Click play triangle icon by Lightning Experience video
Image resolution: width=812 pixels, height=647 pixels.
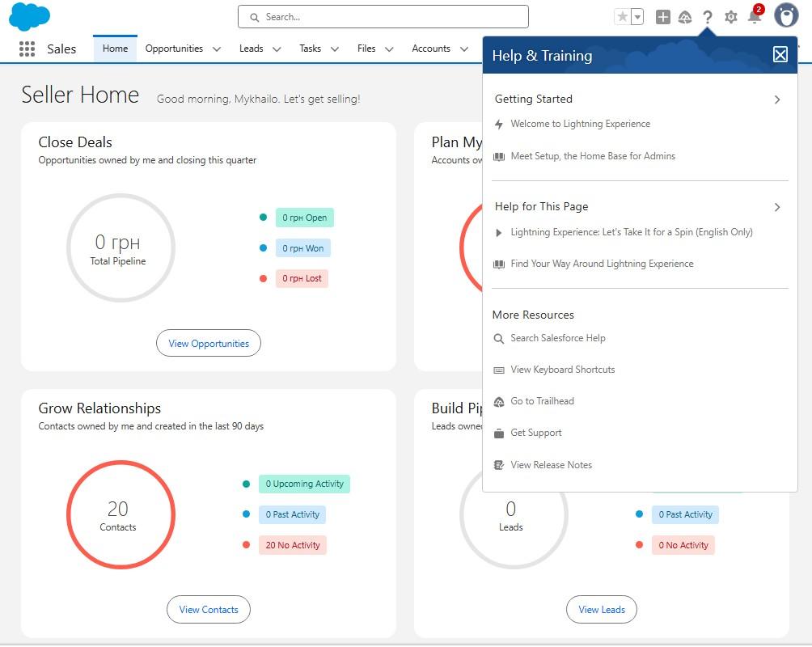tap(499, 233)
